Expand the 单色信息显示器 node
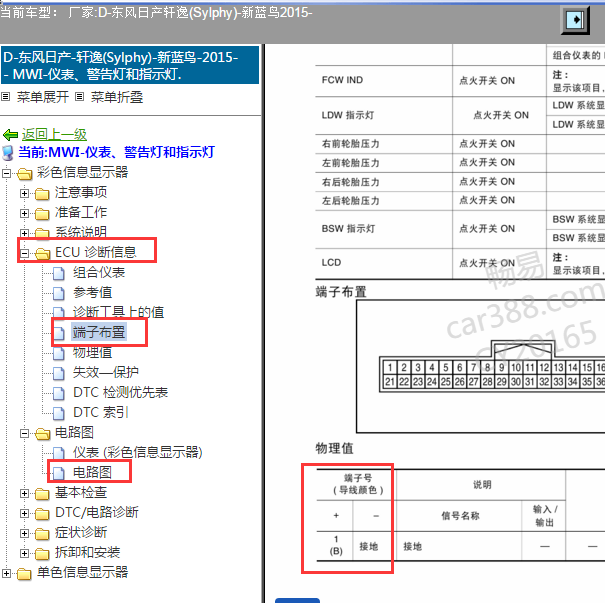The width and height of the screenshot is (605, 603). click(x=6, y=574)
